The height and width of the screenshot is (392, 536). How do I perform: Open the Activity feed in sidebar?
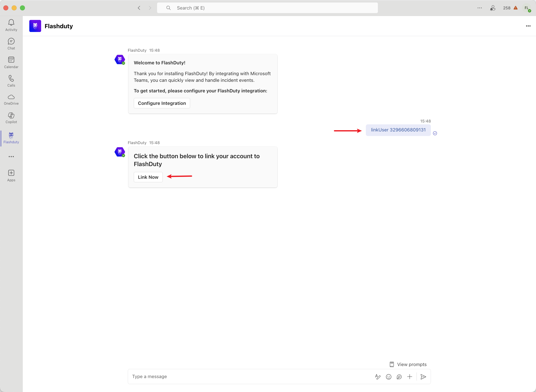(x=11, y=25)
